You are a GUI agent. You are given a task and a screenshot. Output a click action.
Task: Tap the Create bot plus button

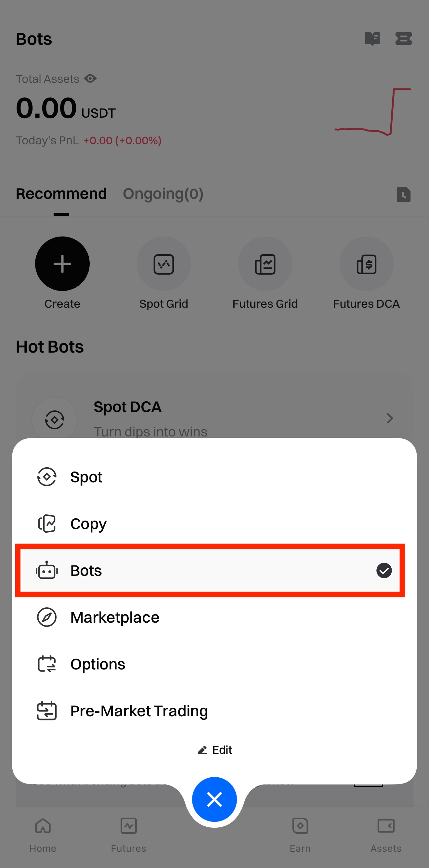coord(62,264)
